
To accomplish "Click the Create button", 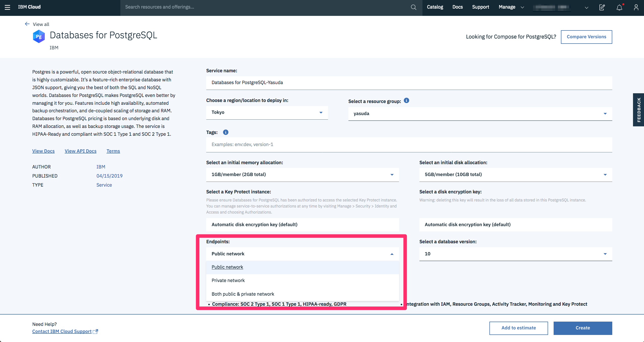I will pyautogui.click(x=583, y=328).
